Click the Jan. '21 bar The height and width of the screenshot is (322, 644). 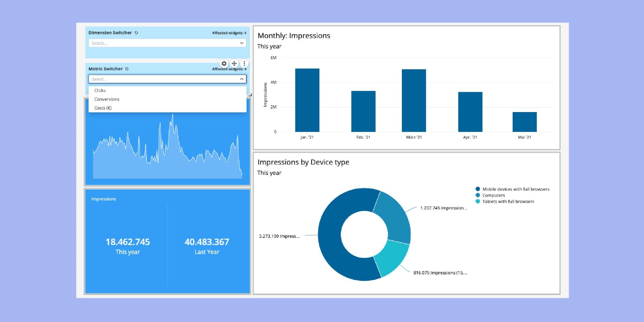[x=307, y=100]
